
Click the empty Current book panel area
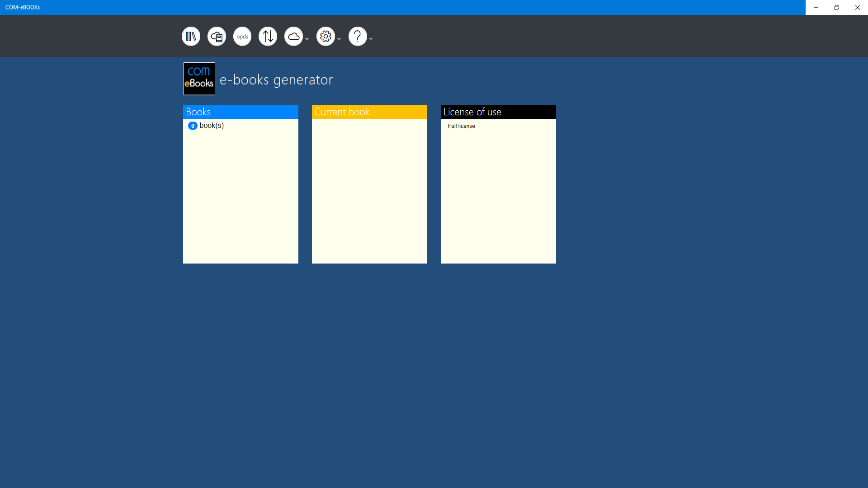pos(369,191)
